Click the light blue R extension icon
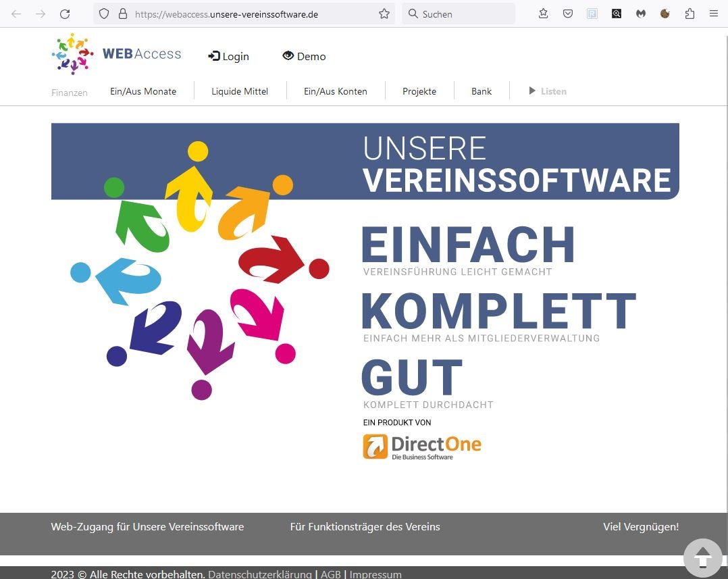This screenshot has height=579, width=728. 592,14
